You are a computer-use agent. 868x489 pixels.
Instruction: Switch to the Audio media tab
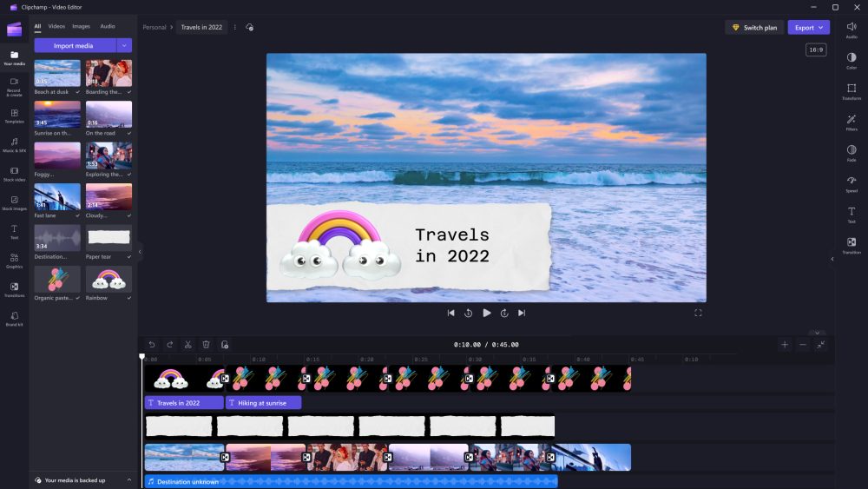tap(107, 26)
